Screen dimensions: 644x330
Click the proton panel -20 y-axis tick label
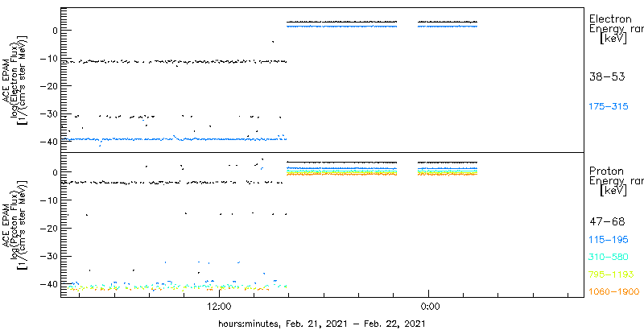tap(50, 229)
